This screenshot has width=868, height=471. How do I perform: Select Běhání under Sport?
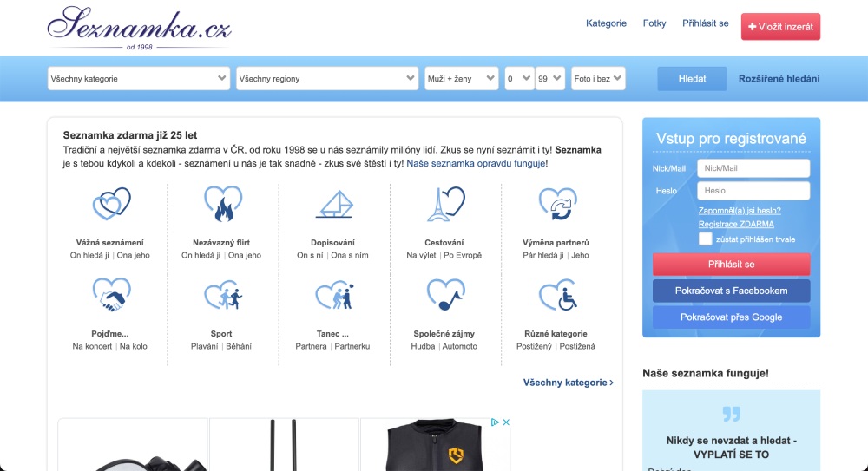click(x=239, y=346)
